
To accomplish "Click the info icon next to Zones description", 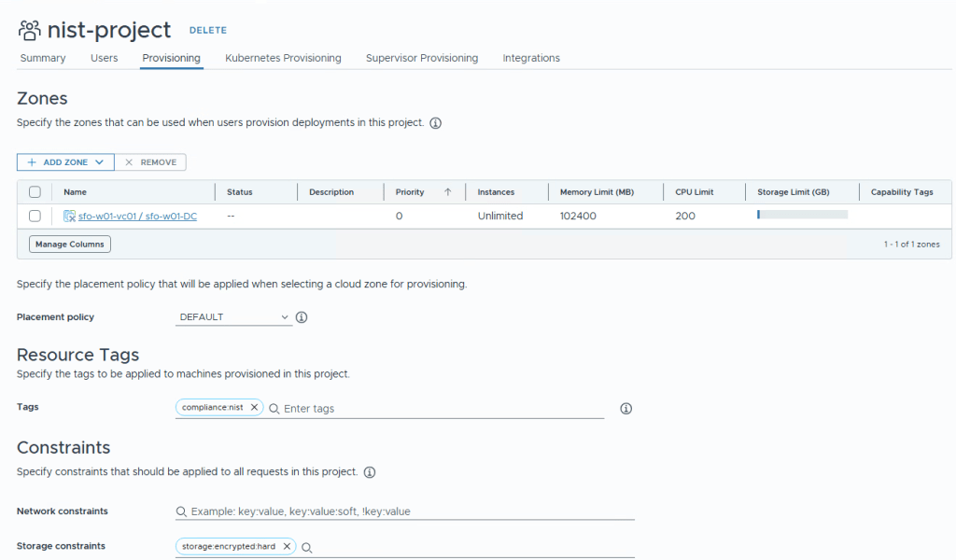I will click(435, 123).
